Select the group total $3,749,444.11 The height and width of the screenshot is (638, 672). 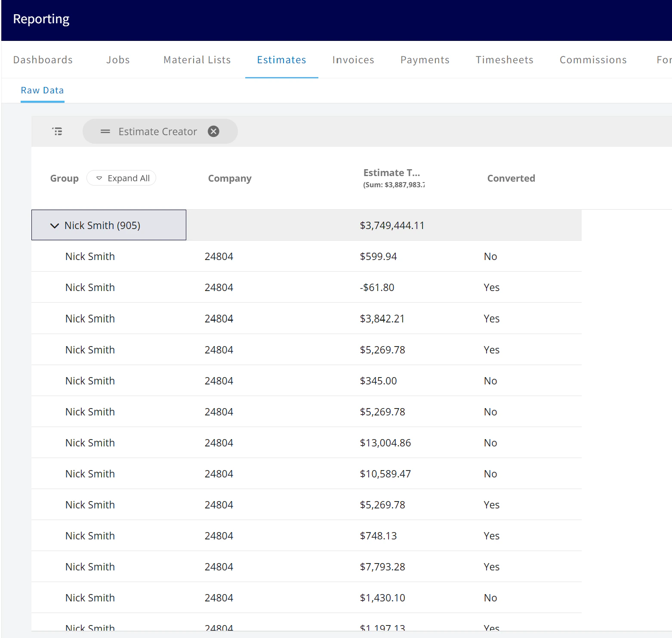pyautogui.click(x=392, y=226)
